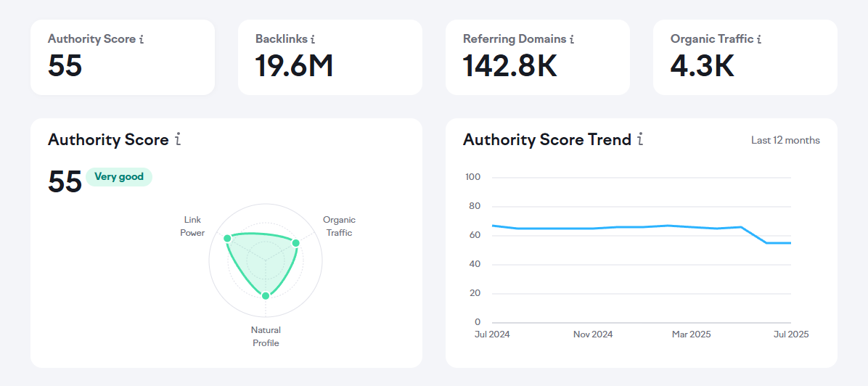The height and width of the screenshot is (386, 868).
Task: Click the Link Power radar label
Action: (192, 226)
